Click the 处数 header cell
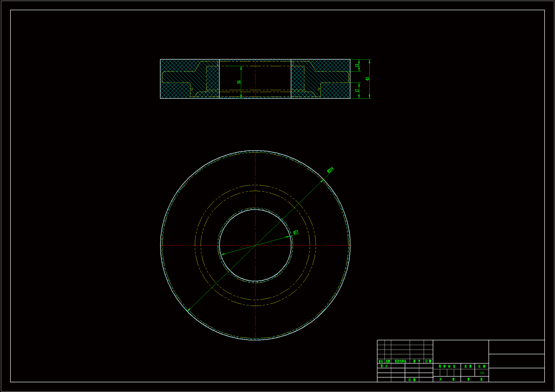555x392 pixels. pyautogui.click(x=388, y=361)
